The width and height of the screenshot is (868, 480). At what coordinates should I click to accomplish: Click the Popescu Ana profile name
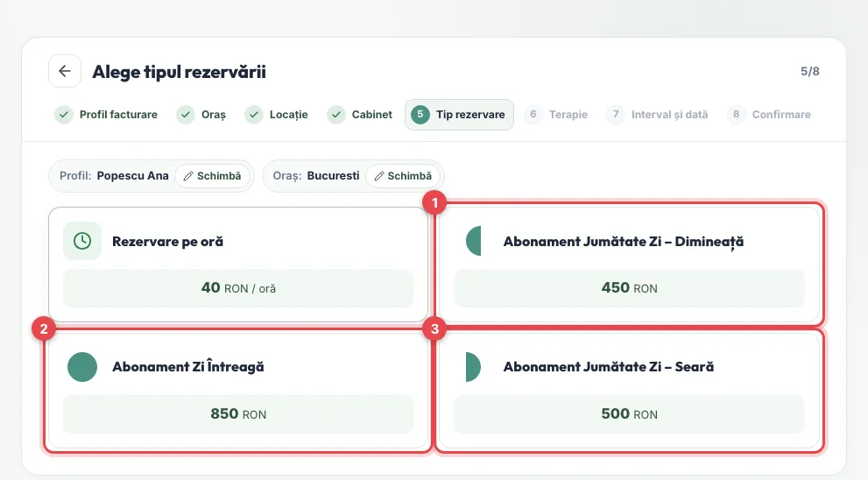pyautogui.click(x=133, y=176)
